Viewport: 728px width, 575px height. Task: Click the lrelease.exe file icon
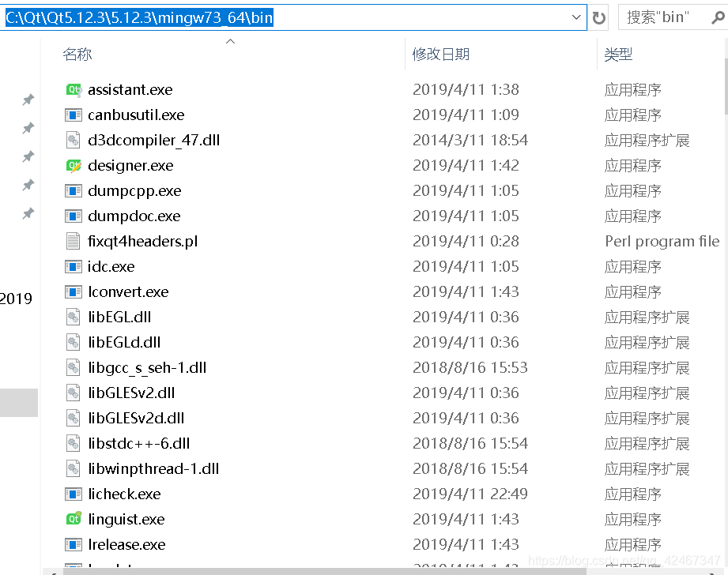[x=74, y=544]
